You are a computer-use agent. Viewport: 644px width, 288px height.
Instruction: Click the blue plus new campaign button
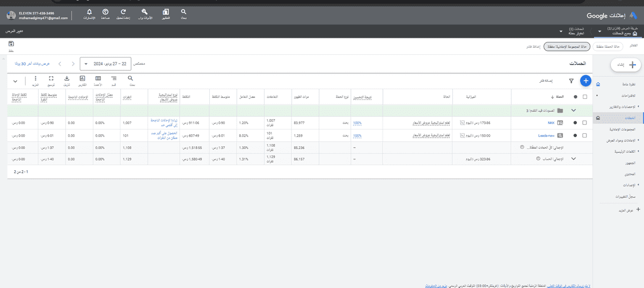click(x=586, y=81)
